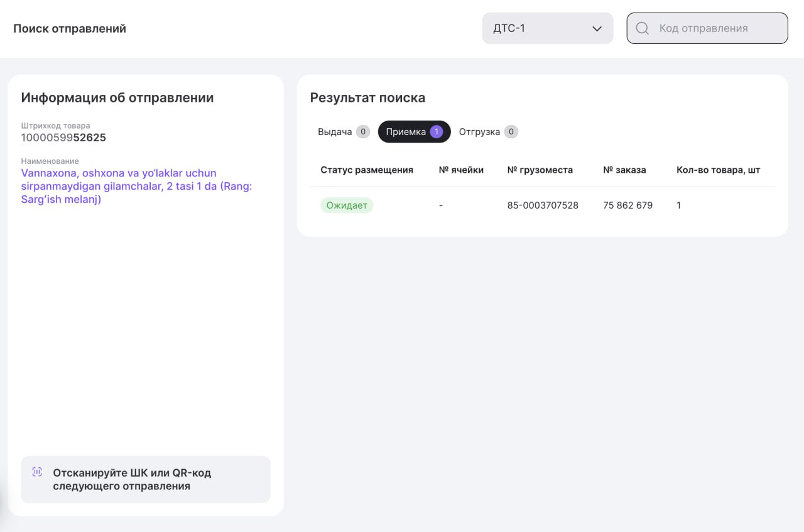Open the Отгрузка tab
The width and height of the screenshot is (804, 532).
(479, 132)
